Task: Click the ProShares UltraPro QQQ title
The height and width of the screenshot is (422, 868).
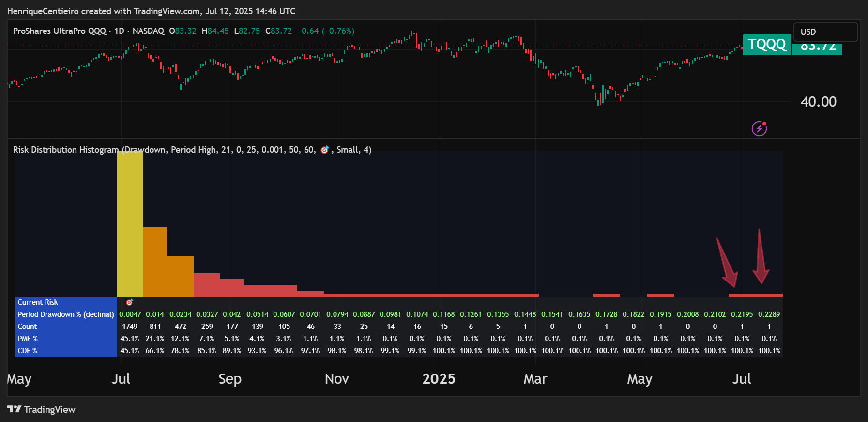Action: tap(60, 31)
